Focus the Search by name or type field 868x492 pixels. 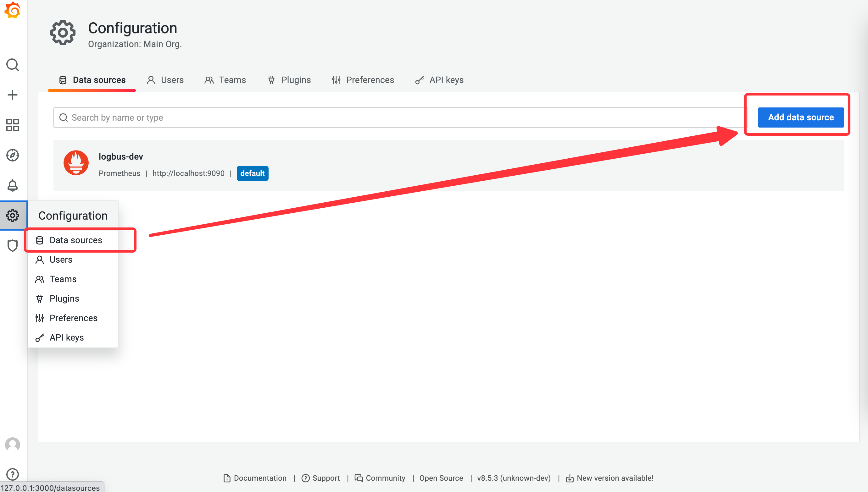tap(400, 118)
